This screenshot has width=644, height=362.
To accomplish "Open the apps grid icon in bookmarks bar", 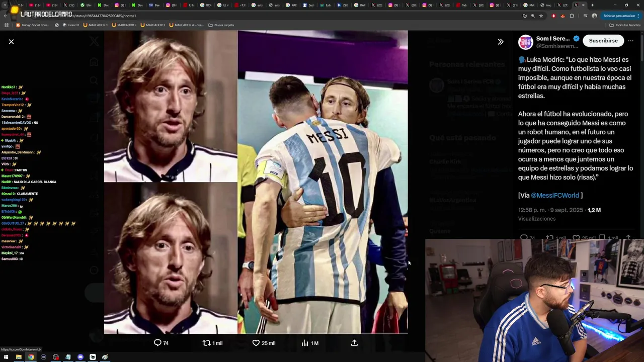I will point(7,25).
